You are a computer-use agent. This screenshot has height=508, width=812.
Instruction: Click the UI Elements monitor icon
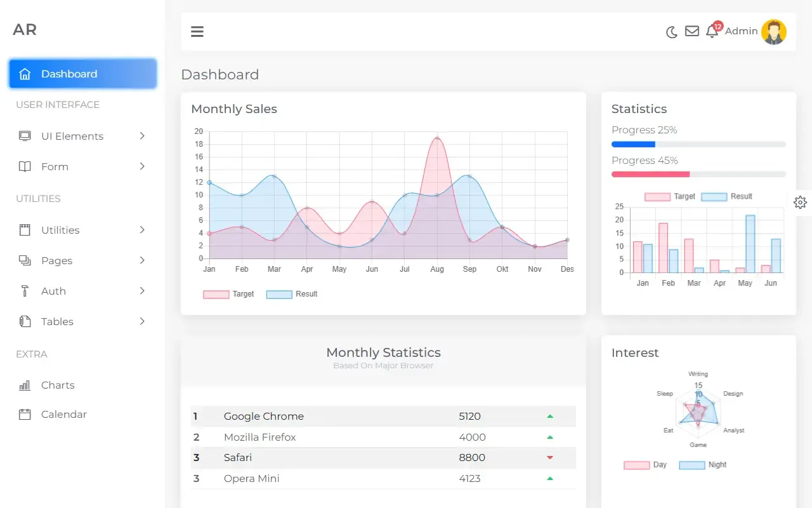[x=25, y=136]
